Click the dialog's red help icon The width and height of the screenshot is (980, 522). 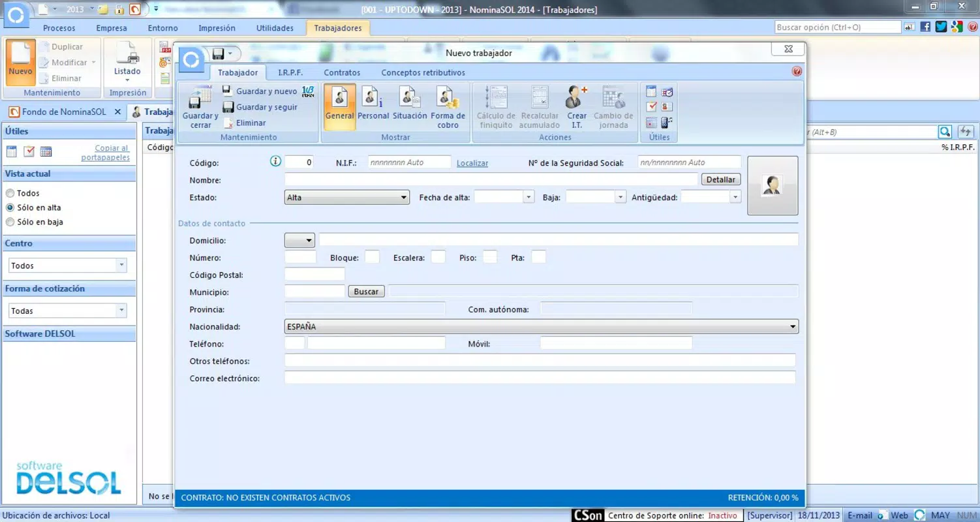(x=797, y=72)
